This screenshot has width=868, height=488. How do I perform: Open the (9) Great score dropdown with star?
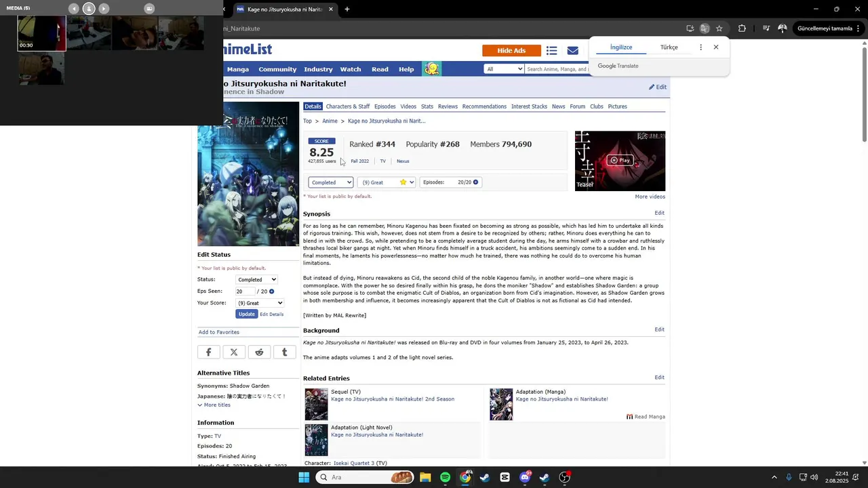pyautogui.click(x=387, y=182)
